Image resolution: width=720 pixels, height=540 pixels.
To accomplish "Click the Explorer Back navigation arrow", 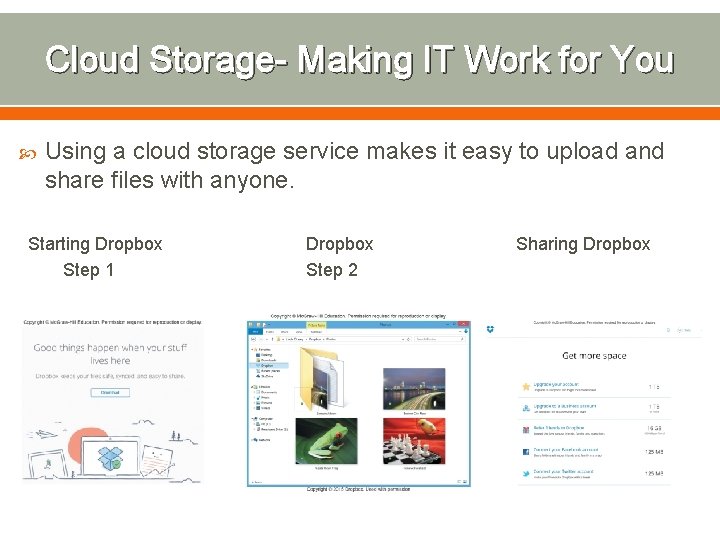I will pos(253,339).
